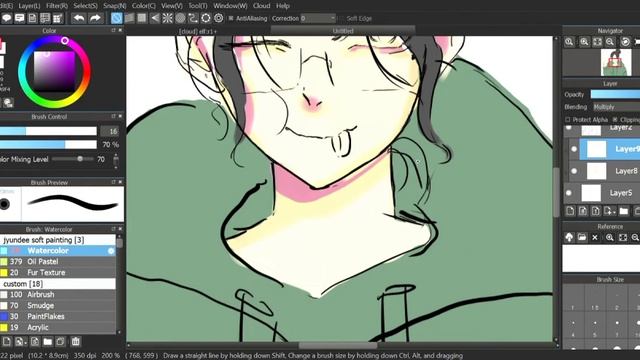The height and width of the screenshot is (360, 640).
Task: Adjust the brush opacity slider
Action: (48, 144)
